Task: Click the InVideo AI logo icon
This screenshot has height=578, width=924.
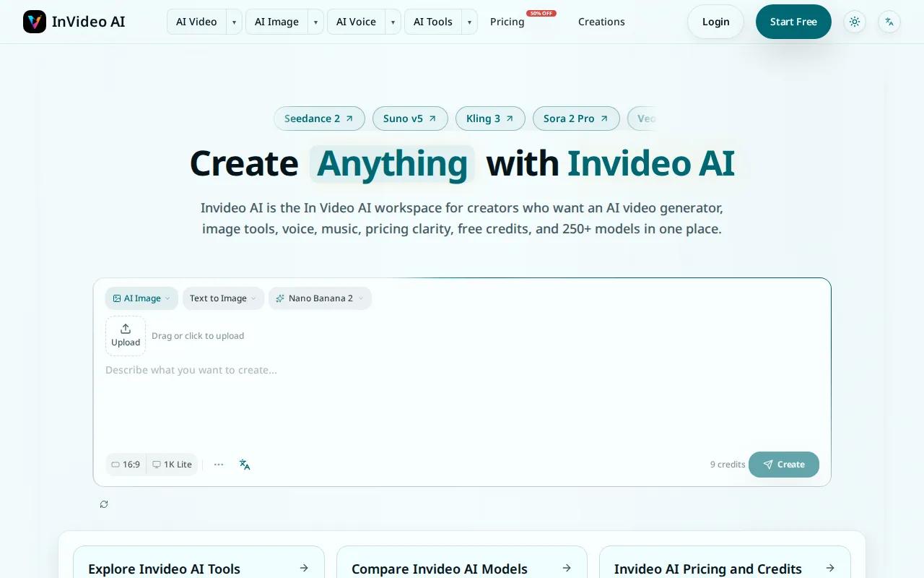Action: click(x=35, y=22)
